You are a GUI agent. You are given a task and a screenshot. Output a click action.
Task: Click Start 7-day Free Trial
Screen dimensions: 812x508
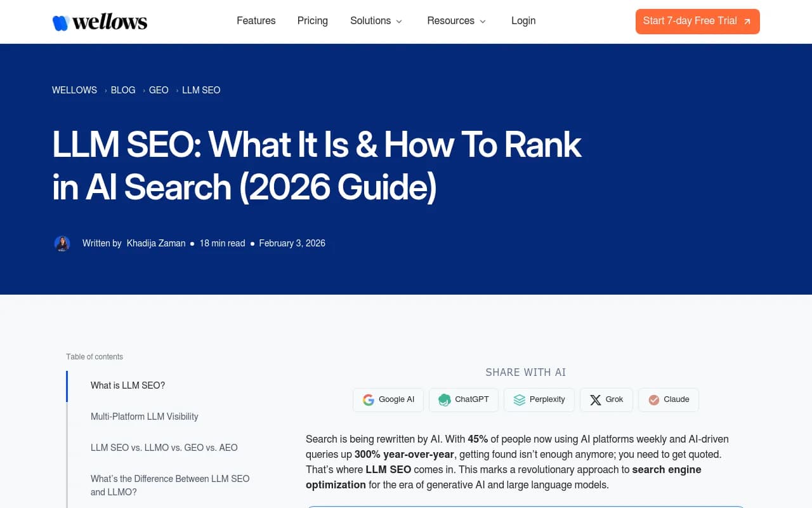(697, 21)
